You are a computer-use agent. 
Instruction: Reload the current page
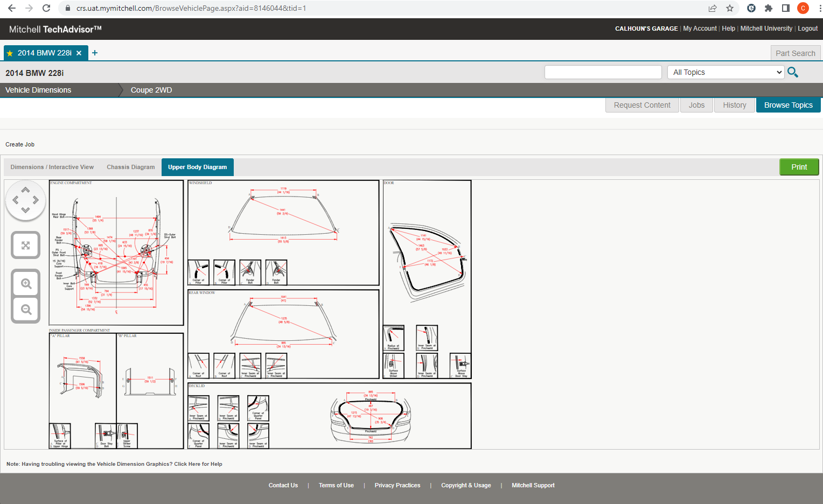pyautogui.click(x=46, y=8)
